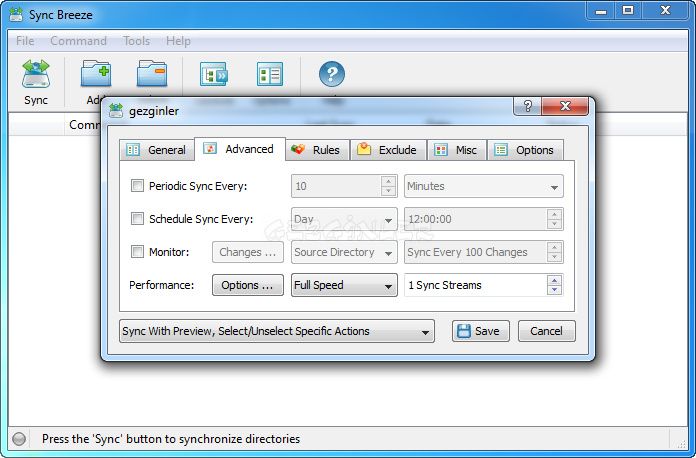Screen dimensions: 696x458
Task: Decrease the Sync Streams count
Action: pos(554,290)
